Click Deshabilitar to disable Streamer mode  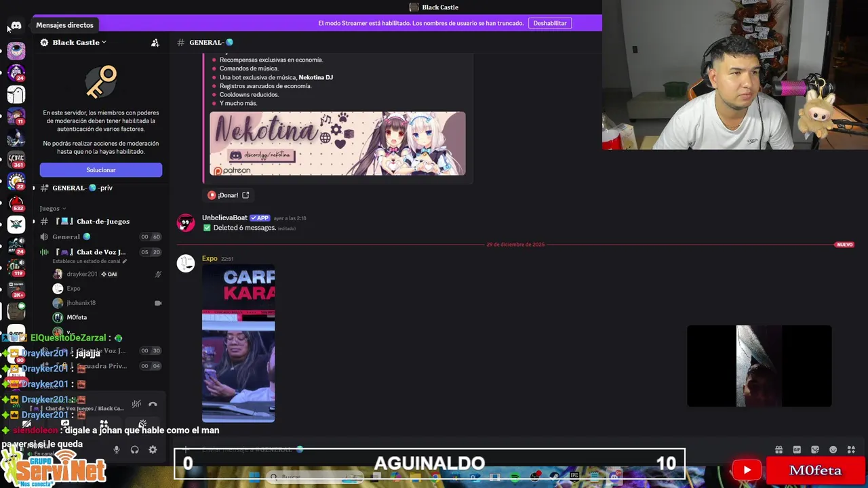point(550,23)
